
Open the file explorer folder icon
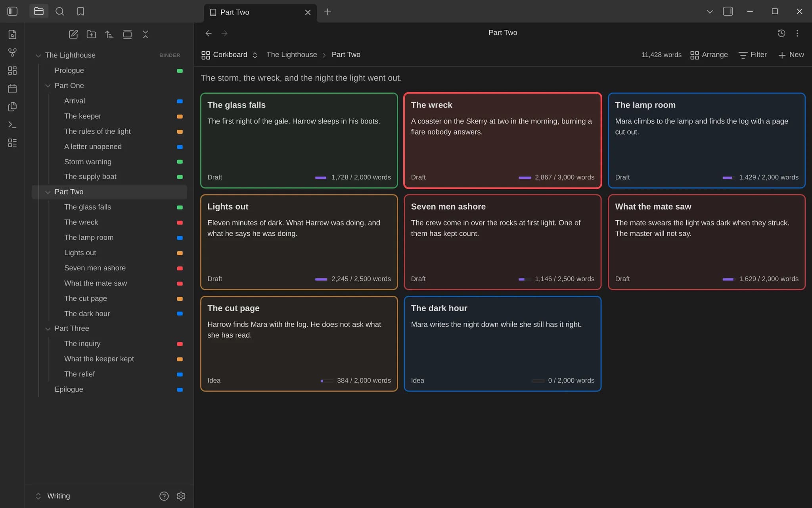(x=39, y=12)
